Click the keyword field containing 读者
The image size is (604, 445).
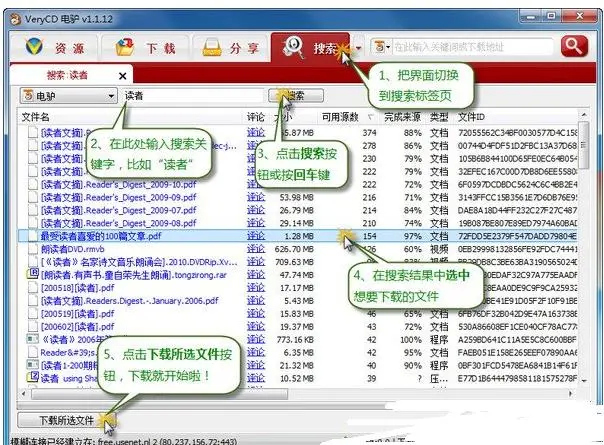tap(193, 96)
